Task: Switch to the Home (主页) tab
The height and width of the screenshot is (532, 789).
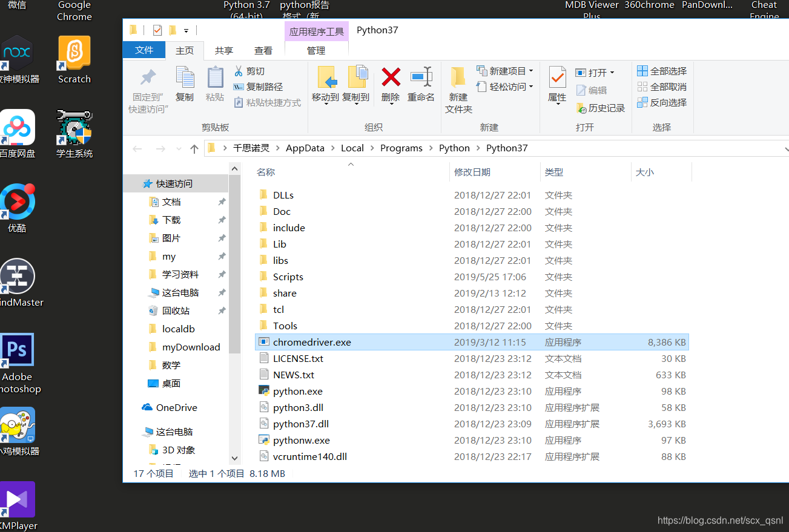Action: tap(185, 50)
